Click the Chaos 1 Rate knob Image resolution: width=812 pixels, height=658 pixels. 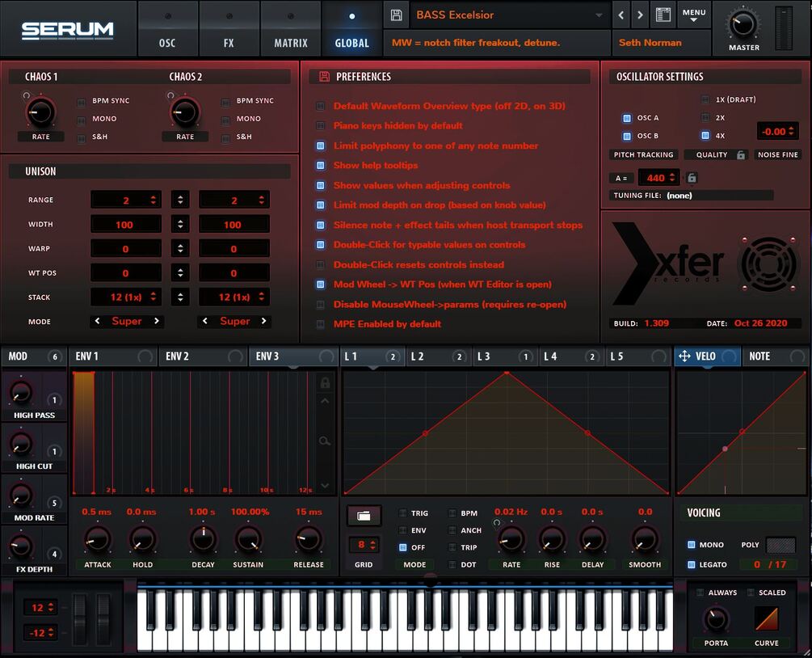coord(40,112)
